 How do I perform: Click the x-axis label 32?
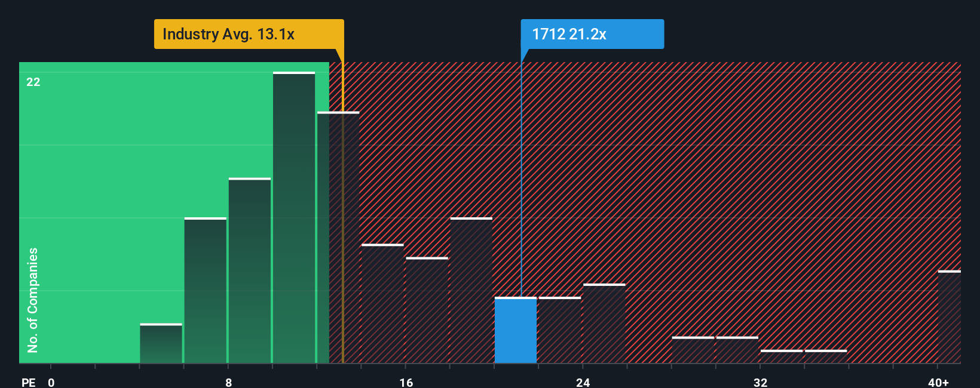click(760, 382)
